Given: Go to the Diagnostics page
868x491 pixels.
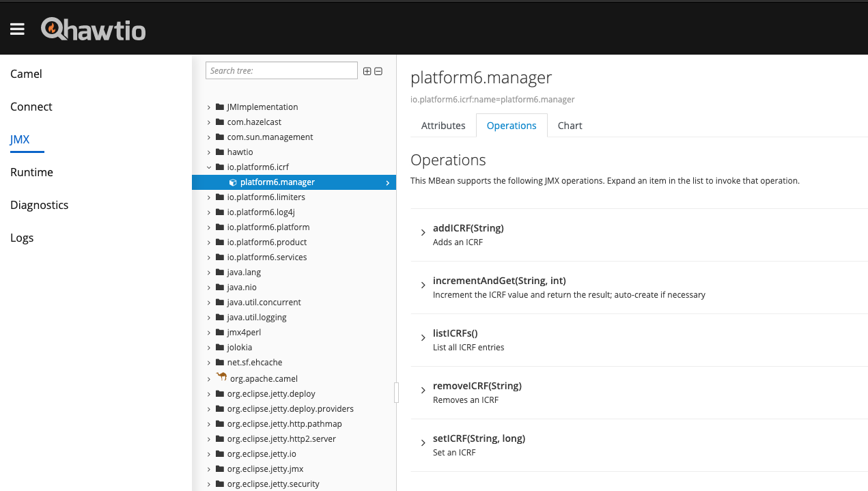Looking at the screenshot, I should coord(39,205).
